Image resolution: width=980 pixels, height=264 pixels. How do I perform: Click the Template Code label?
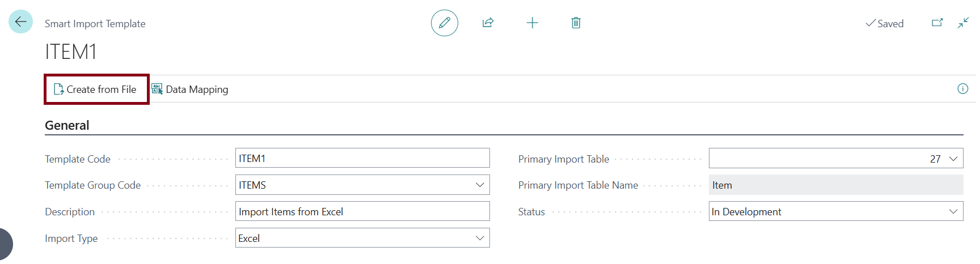78,159
